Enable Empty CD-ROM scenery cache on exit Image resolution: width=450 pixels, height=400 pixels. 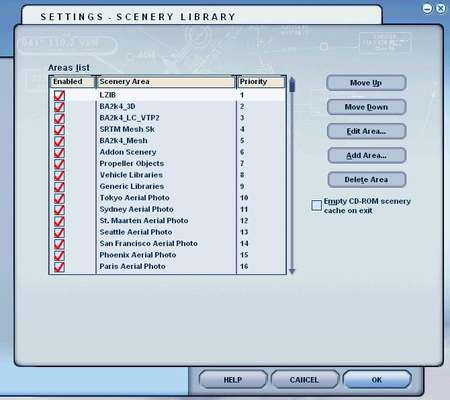(316, 205)
